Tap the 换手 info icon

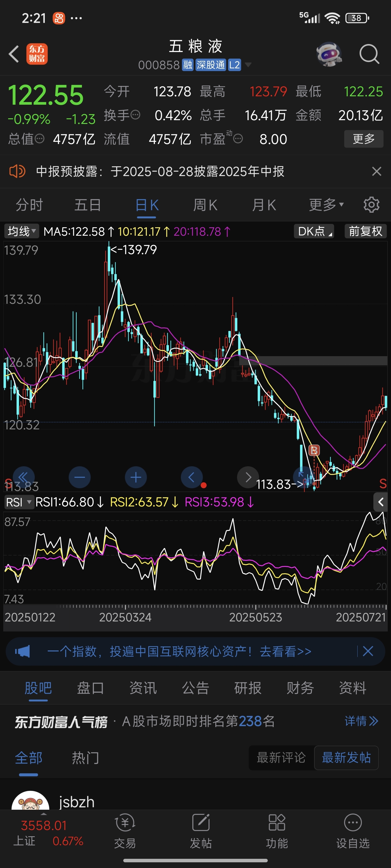(135, 115)
